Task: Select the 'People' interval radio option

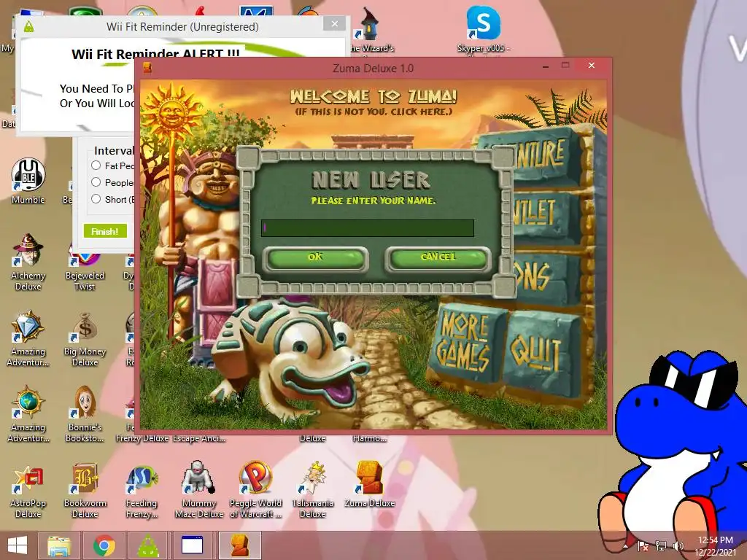Action: click(x=96, y=182)
